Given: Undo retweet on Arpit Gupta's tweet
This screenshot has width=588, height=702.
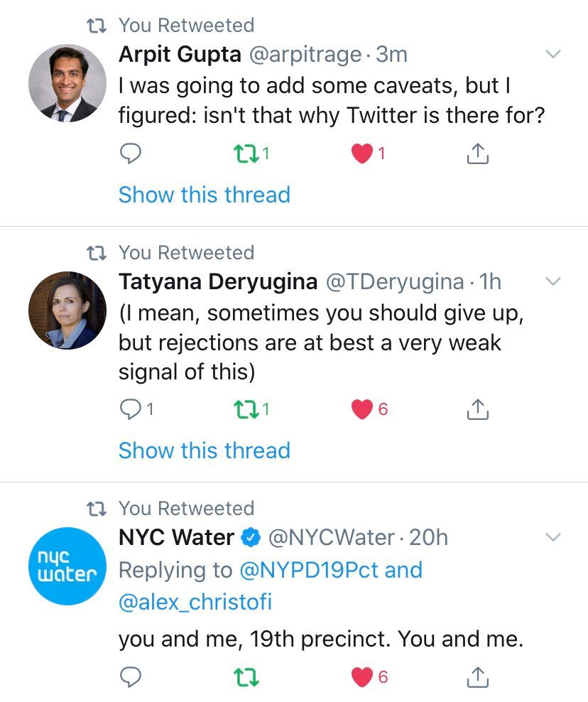Looking at the screenshot, I should click(245, 153).
